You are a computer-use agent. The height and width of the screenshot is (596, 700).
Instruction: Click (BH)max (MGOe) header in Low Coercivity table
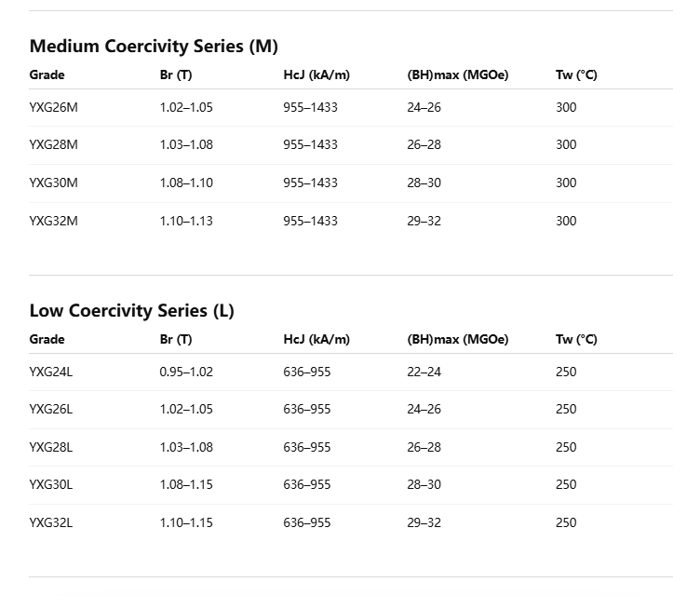[x=458, y=339]
